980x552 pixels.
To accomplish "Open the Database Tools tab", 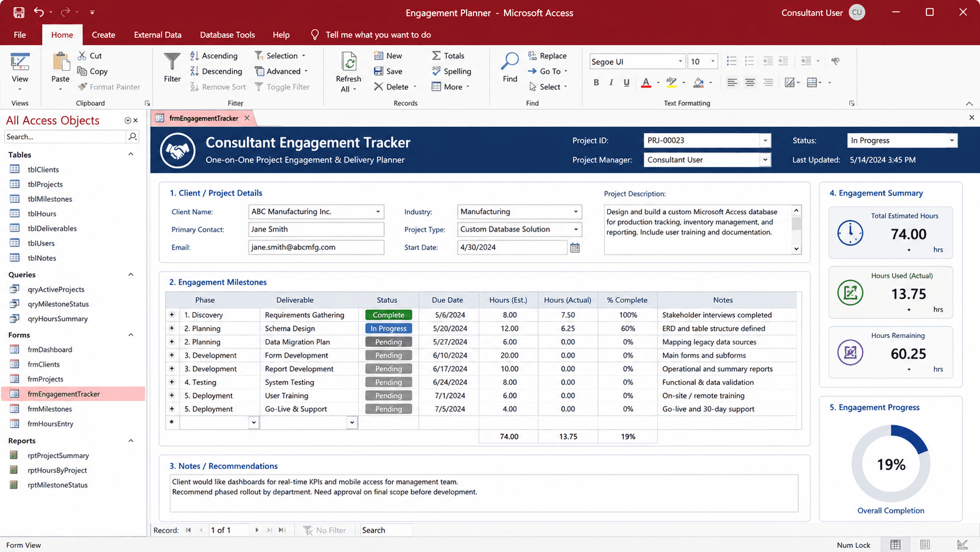I will click(x=227, y=35).
